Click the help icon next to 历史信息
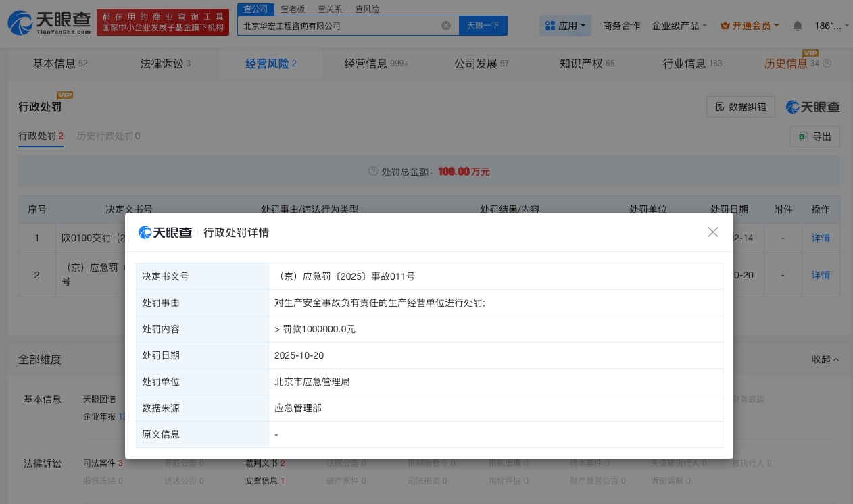This screenshot has width=853, height=504. pos(827,64)
